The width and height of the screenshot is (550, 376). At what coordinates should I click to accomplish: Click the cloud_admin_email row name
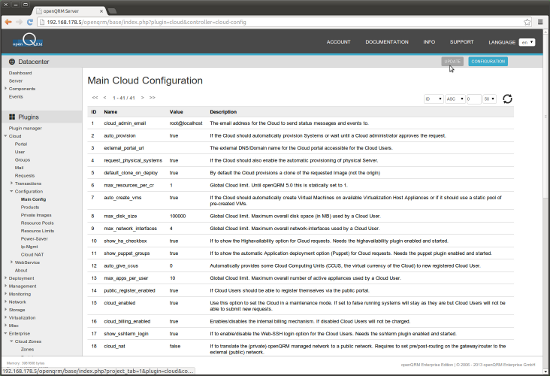(125, 123)
